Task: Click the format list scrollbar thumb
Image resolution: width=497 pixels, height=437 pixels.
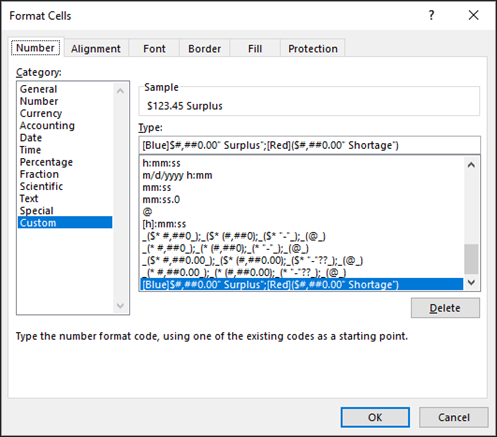Action: [x=471, y=259]
